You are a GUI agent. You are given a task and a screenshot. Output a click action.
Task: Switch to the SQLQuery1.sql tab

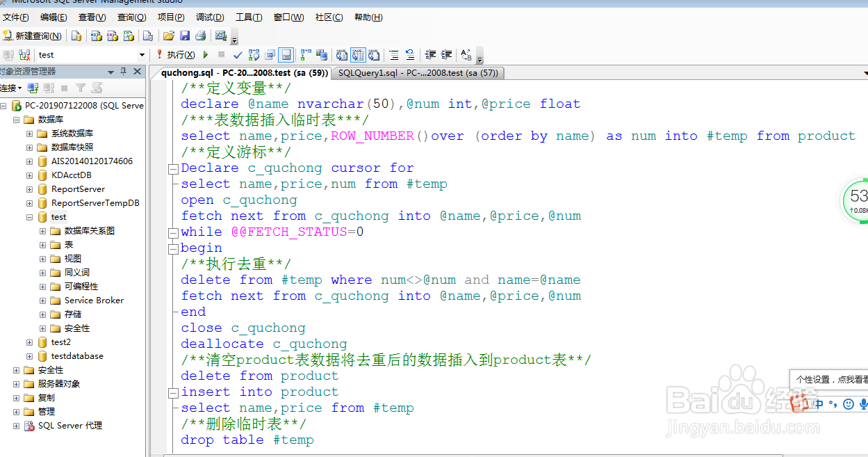(x=418, y=72)
